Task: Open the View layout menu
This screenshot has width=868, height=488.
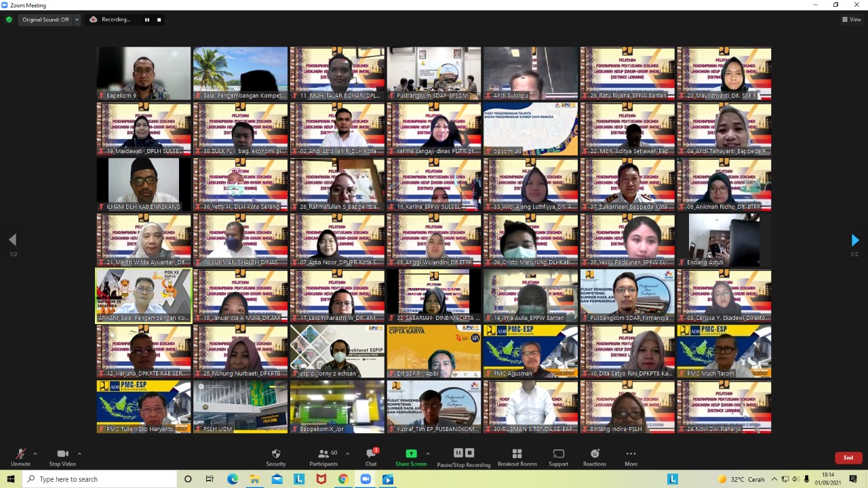Action: 851,20
